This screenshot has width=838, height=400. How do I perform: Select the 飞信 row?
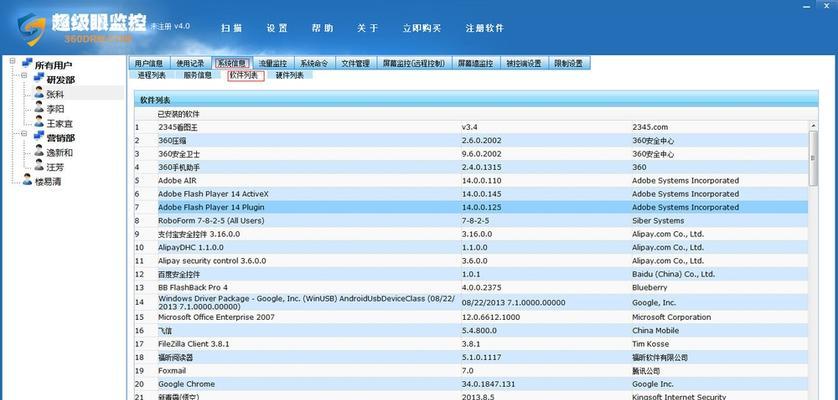point(471,330)
